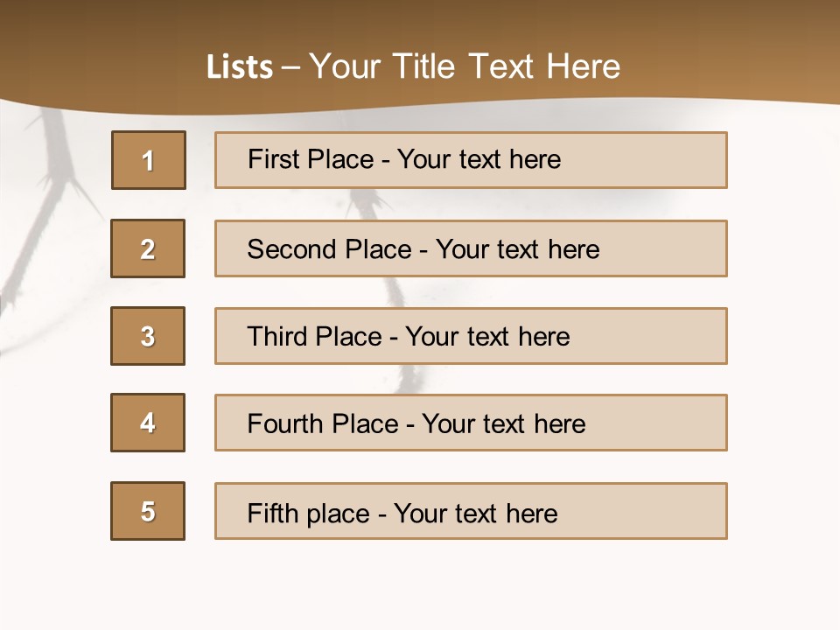The height and width of the screenshot is (630, 840).
Task: Click the Third Place text box
Action: pos(471,336)
